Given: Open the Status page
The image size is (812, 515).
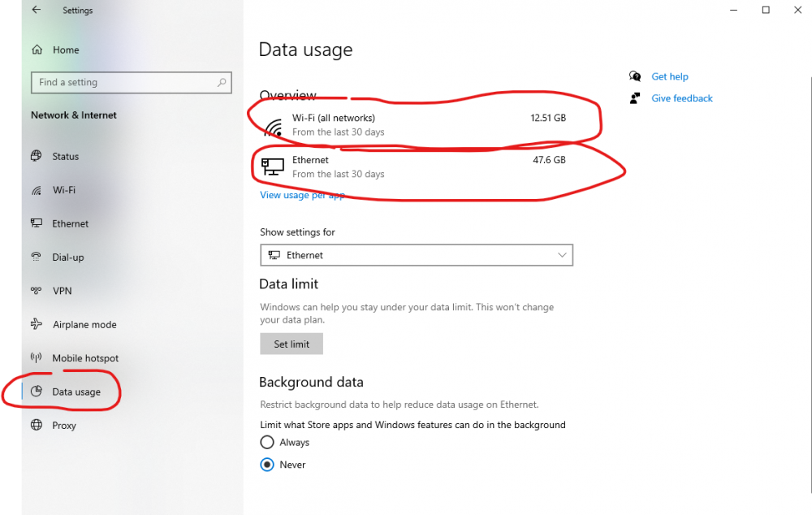Looking at the screenshot, I should [x=65, y=156].
